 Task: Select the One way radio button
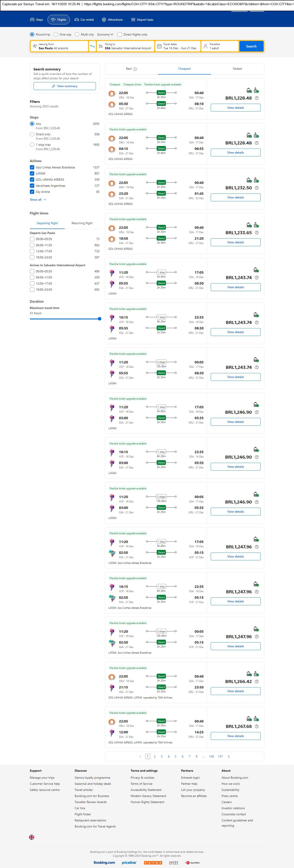coord(56,34)
